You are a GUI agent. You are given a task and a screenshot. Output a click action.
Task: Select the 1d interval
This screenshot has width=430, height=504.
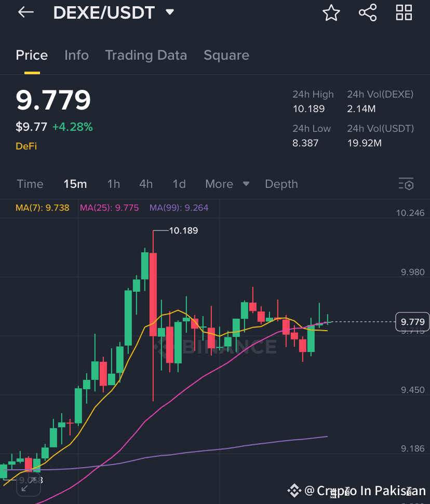[x=179, y=184]
